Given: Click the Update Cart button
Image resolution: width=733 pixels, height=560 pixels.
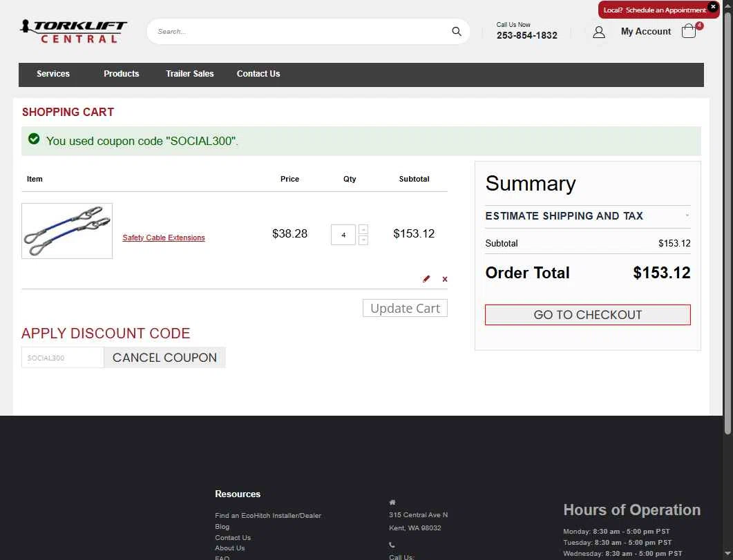Looking at the screenshot, I should click(405, 308).
